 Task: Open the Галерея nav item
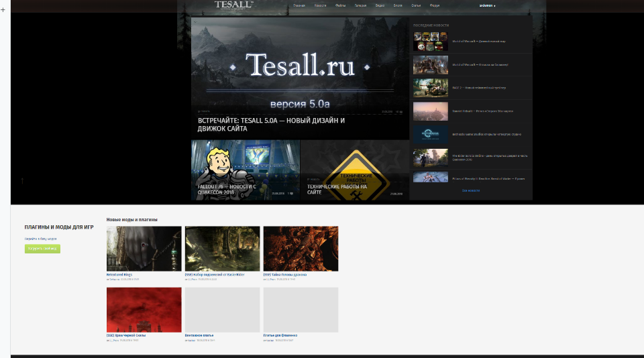360,6
